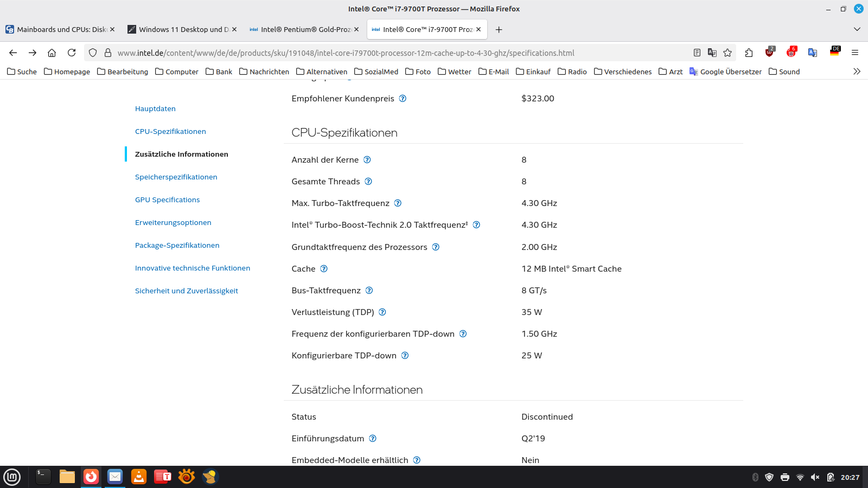868x488 pixels.
Task: Show help for Konfigurierbare TDP-down
Action: click(x=405, y=355)
